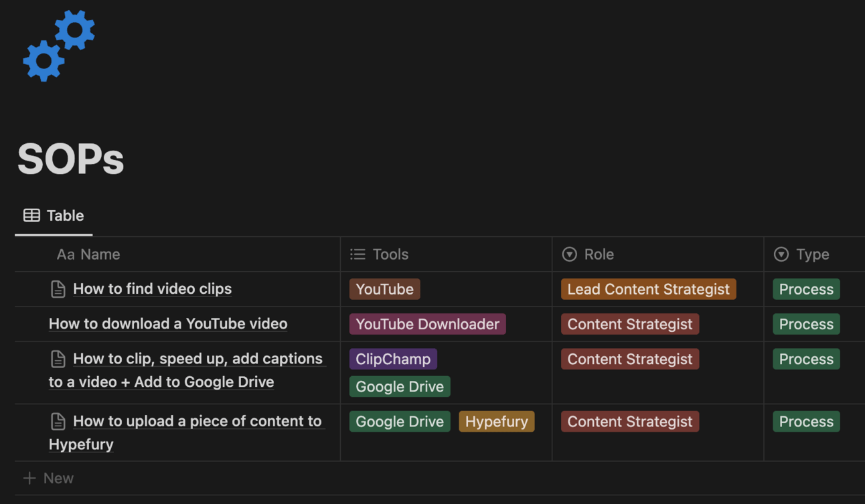This screenshot has height=504, width=865.
Task: Click the Role column select icon
Action: point(570,254)
